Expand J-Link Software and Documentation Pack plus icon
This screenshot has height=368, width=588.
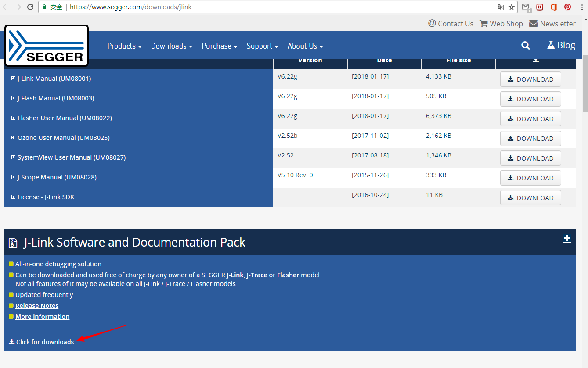[567, 238]
